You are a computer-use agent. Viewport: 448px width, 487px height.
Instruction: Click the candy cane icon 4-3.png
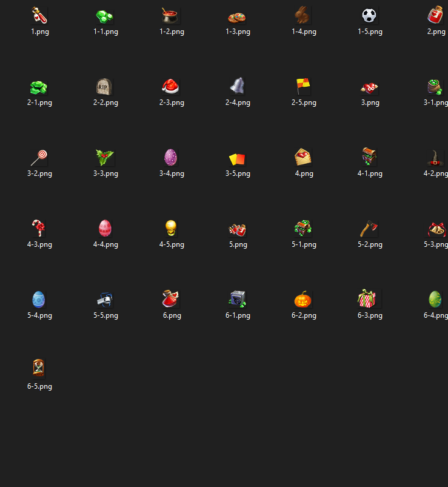pos(39,228)
